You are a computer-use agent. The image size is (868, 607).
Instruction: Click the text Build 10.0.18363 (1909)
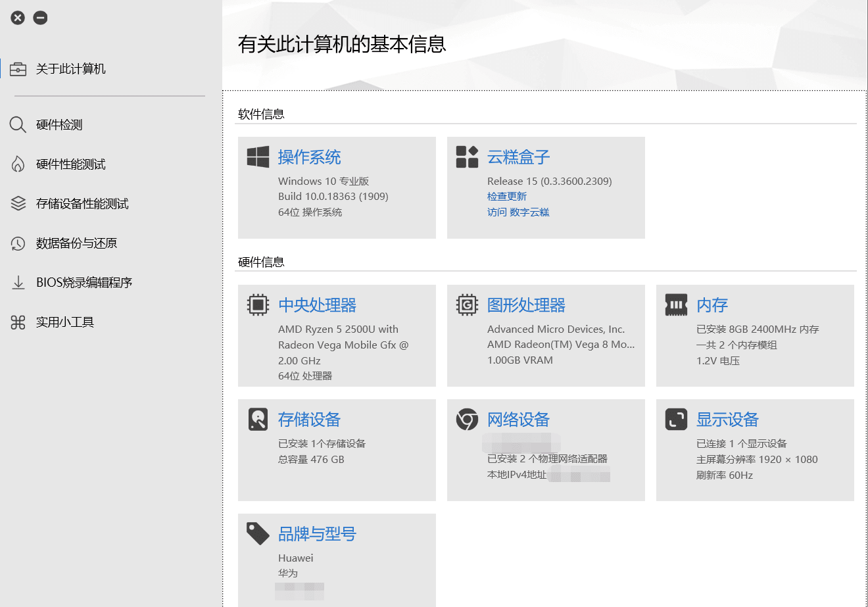point(333,196)
